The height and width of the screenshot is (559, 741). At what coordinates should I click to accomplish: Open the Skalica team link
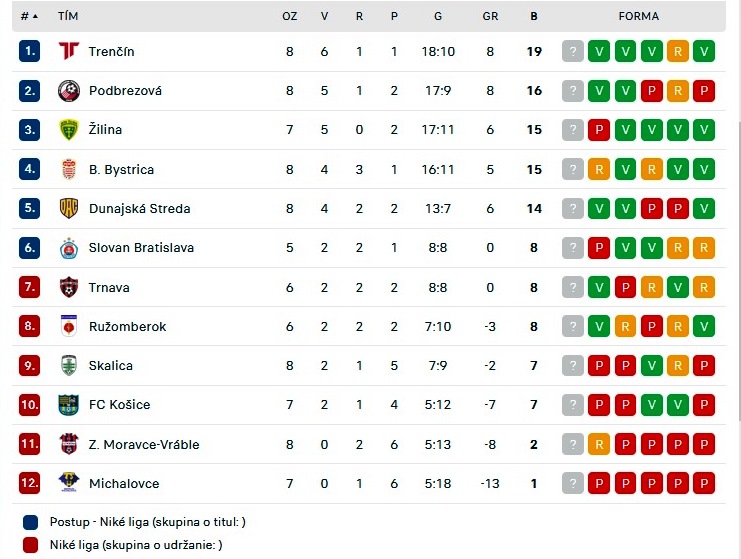tap(110, 366)
